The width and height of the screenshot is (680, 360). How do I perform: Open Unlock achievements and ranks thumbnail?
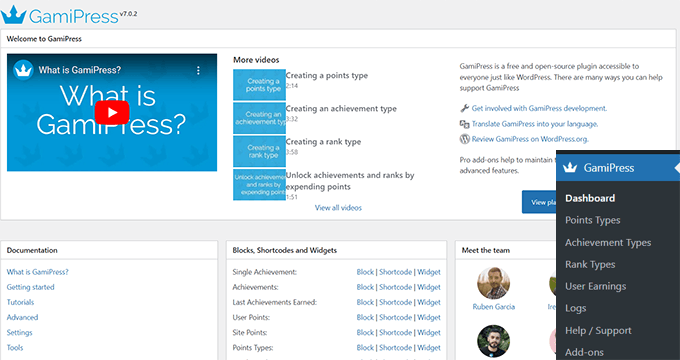coord(259,185)
